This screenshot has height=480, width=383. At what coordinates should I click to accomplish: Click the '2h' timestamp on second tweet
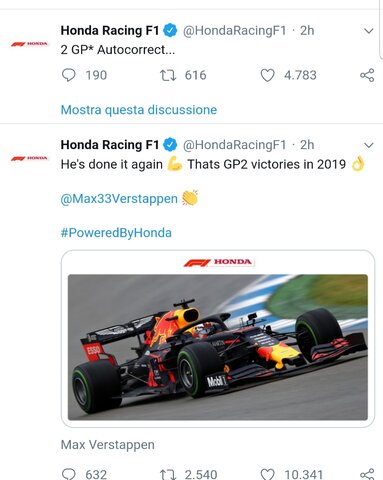point(307,145)
